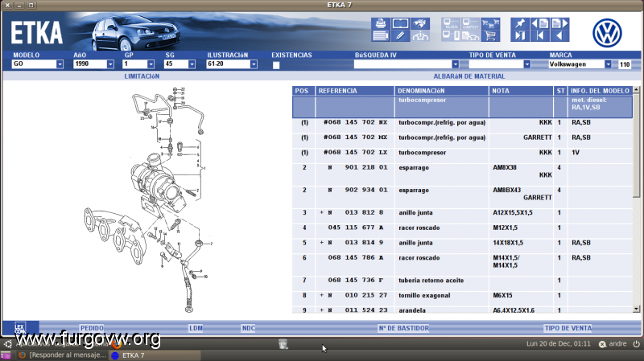The height and width of the screenshot is (361, 644).
Task: Go to previous illustration page icon
Action: pyautogui.click(x=539, y=23)
